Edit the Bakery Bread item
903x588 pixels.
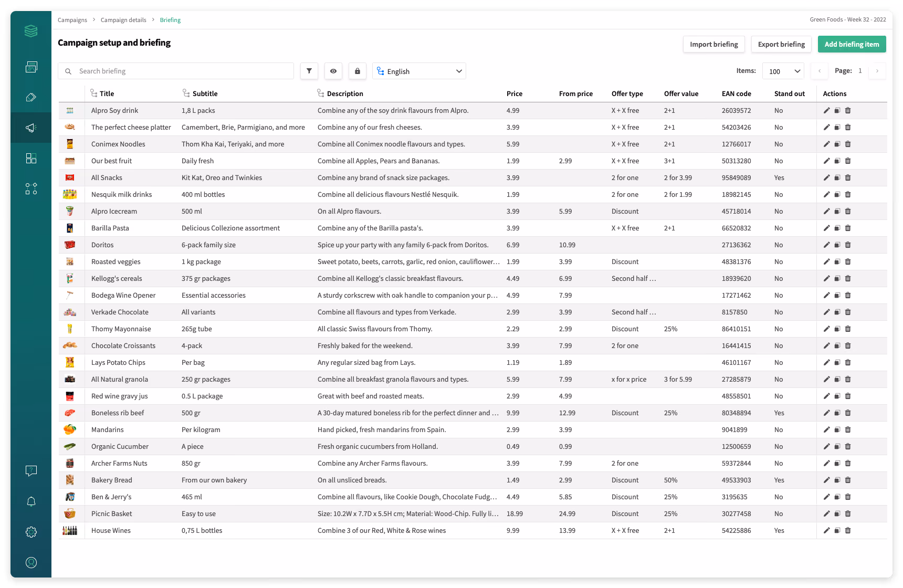coord(826,480)
